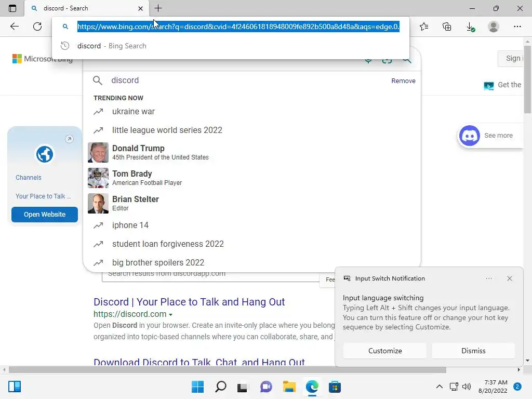Click Customize in the Input Switch Notification
The width and height of the screenshot is (532, 399).
[x=385, y=351]
